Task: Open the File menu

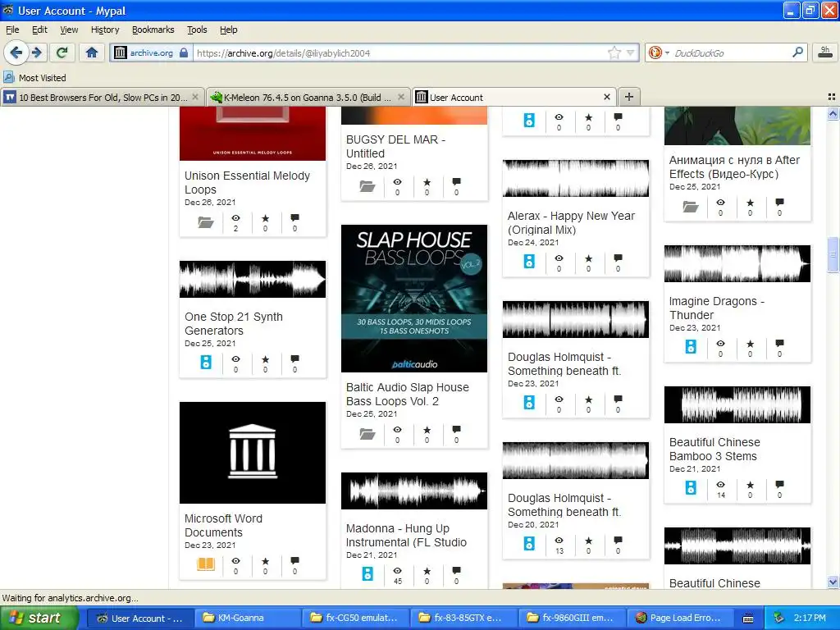Action: tap(12, 30)
